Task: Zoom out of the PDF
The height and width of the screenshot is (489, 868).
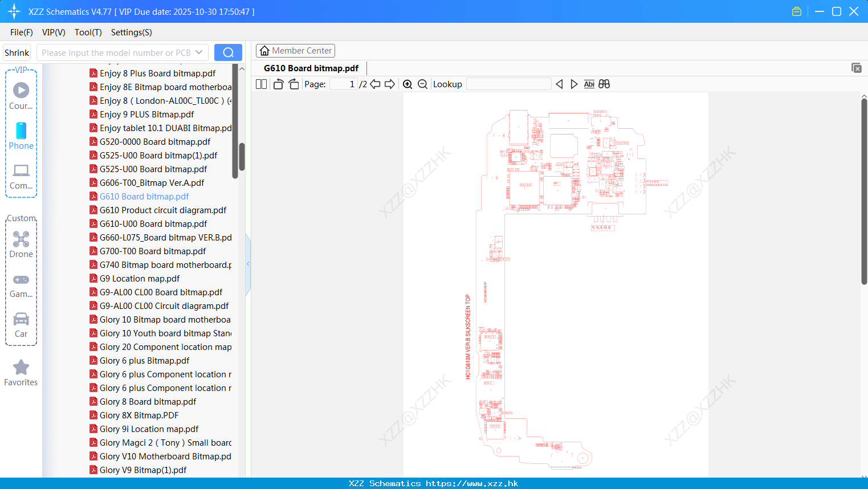Action: 422,84
